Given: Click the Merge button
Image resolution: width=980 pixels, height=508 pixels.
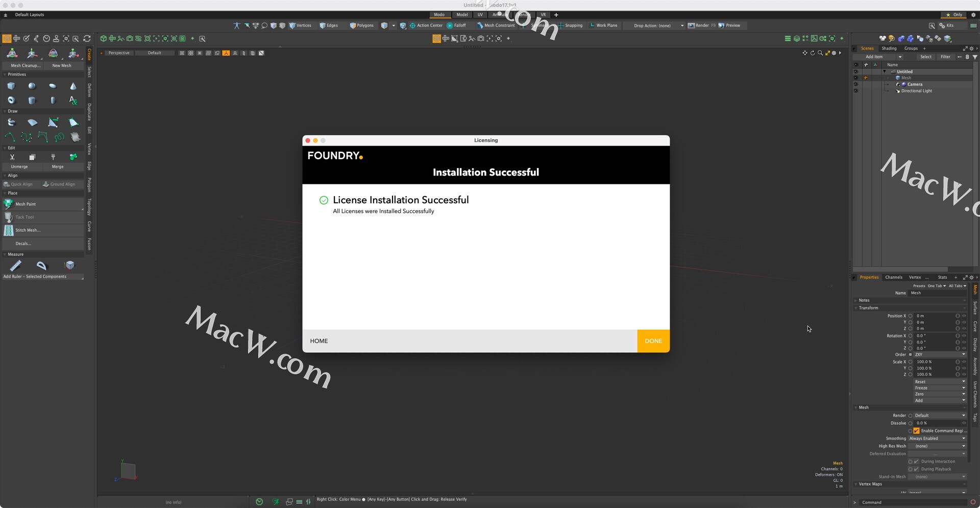Looking at the screenshot, I should pyautogui.click(x=58, y=166).
